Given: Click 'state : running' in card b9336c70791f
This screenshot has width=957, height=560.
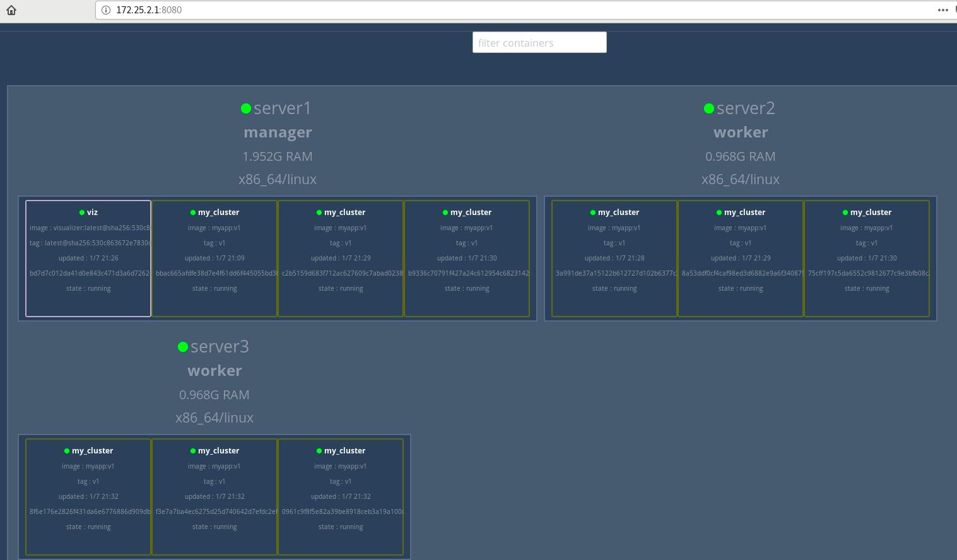Looking at the screenshot, I should pos(467,288).
